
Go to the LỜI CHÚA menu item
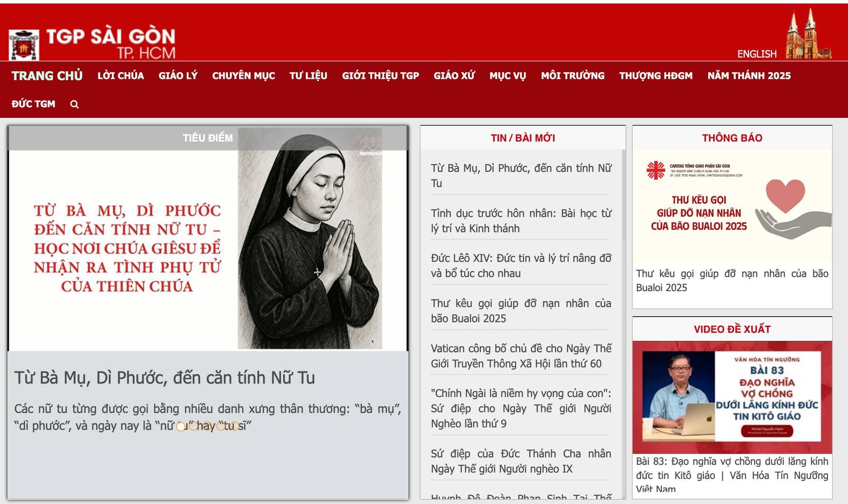tap(121, 76)
